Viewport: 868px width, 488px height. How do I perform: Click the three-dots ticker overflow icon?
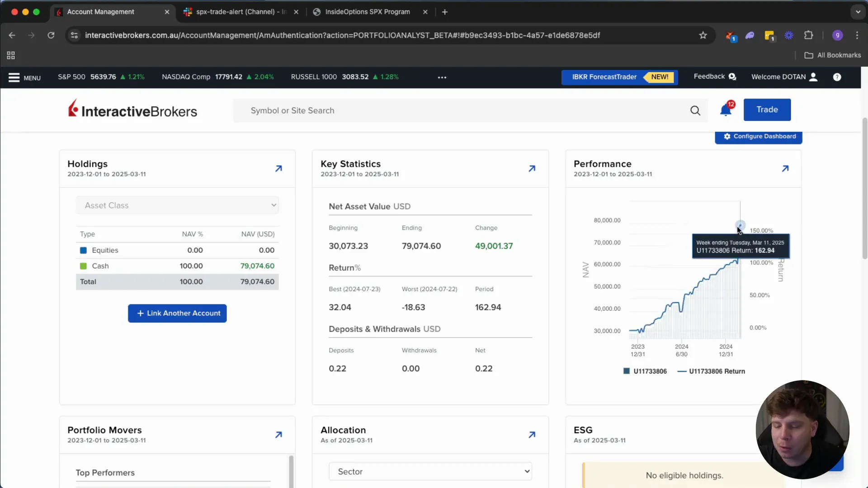click(442, 77)
